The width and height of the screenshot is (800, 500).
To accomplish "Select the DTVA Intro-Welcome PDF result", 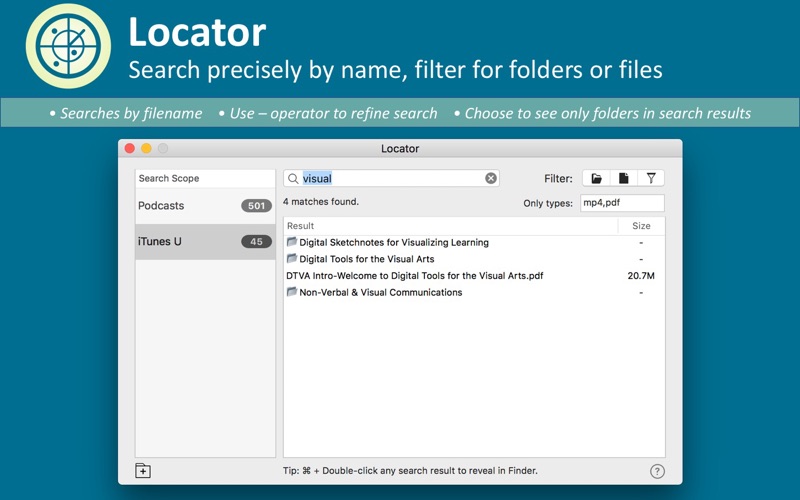I will [x=415, y=276].
